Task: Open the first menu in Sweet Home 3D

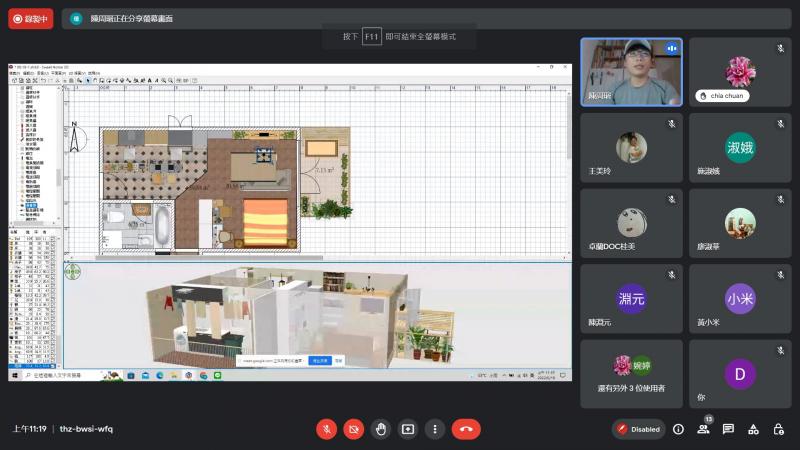Action: (x=13, y=73)
